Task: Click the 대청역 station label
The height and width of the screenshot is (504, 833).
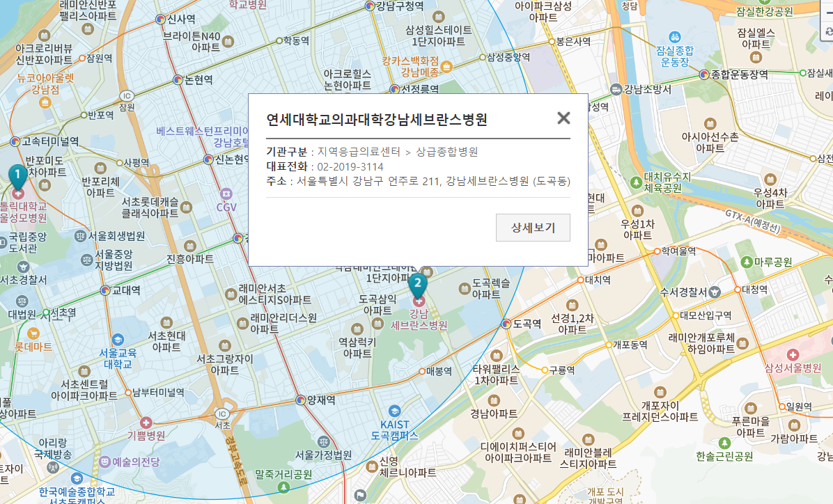Action: [x=754, y=290]
